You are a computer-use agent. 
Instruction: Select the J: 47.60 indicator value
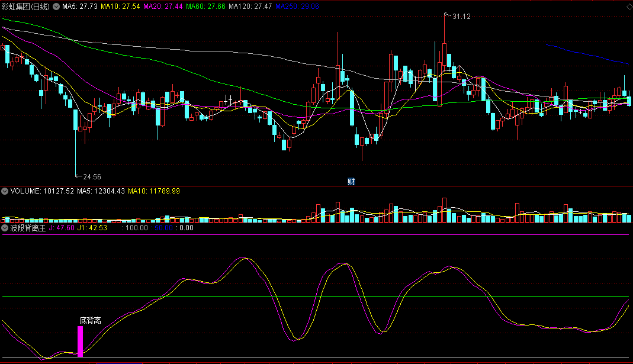click(x=62, y=228)
